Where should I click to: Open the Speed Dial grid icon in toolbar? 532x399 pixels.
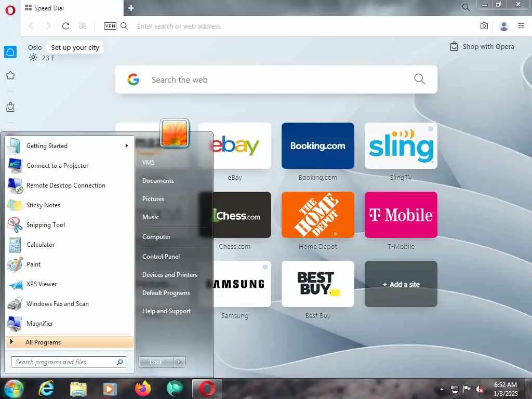point(83,26)
